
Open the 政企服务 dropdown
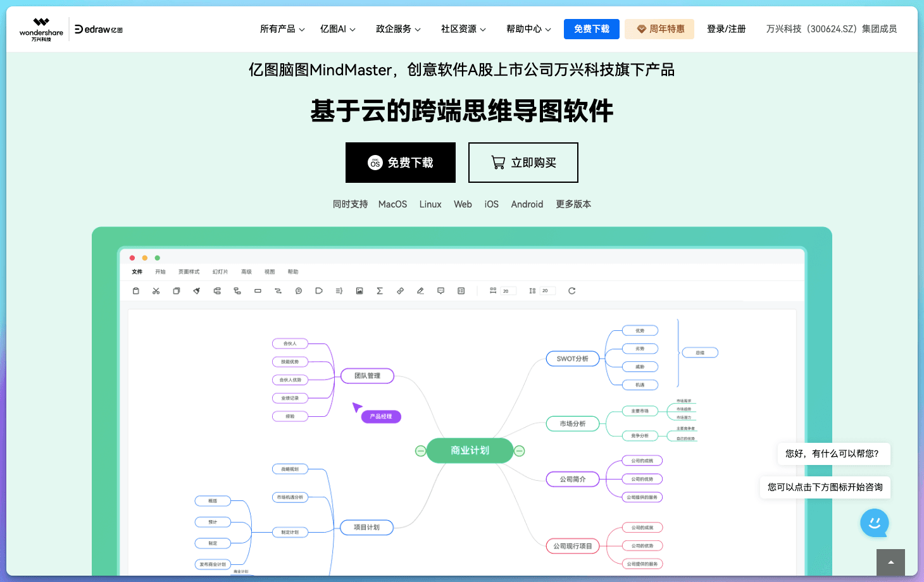pyautogui.click(x=398, y=29)
